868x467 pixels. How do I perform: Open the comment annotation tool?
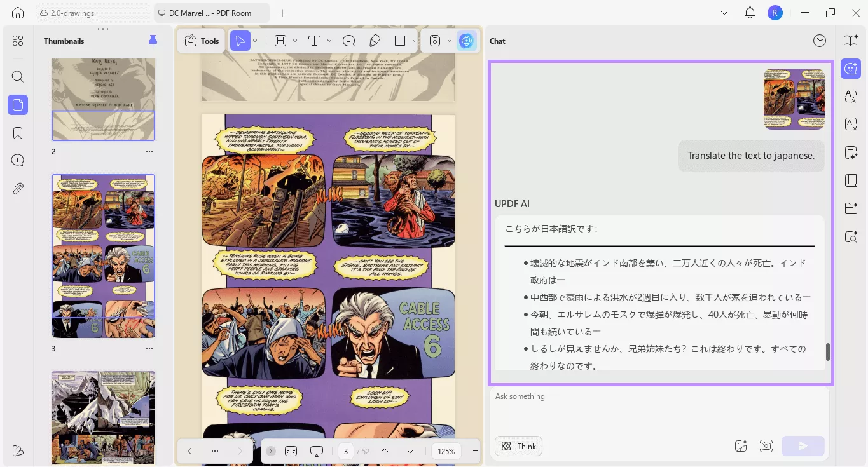click(348, 40)
